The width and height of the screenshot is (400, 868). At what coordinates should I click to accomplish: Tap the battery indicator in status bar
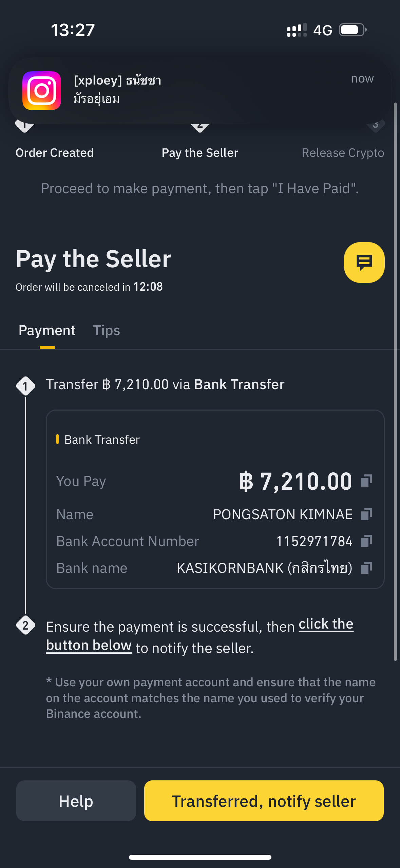click(353, 30)
